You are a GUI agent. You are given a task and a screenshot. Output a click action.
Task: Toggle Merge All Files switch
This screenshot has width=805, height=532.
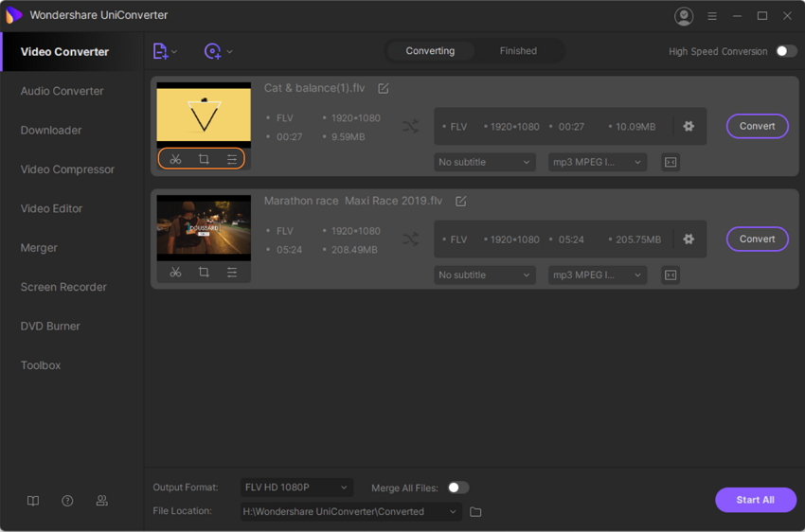point(458,488)
